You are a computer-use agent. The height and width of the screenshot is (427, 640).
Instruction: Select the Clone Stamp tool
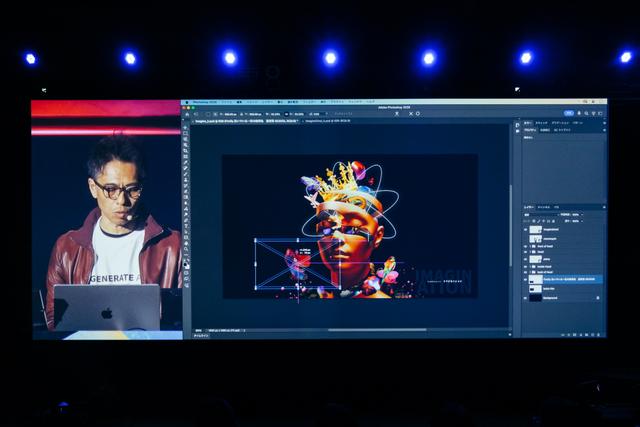point(186,180)
